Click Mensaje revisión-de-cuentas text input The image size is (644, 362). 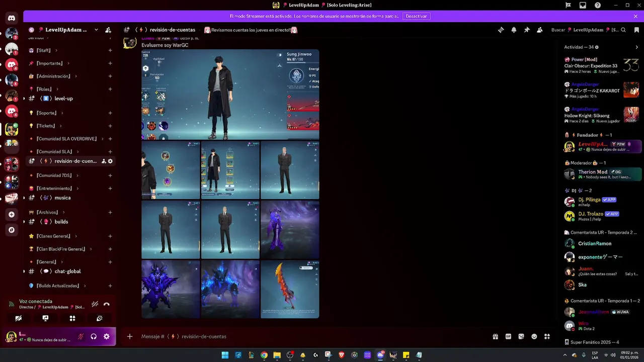point(312,336)
